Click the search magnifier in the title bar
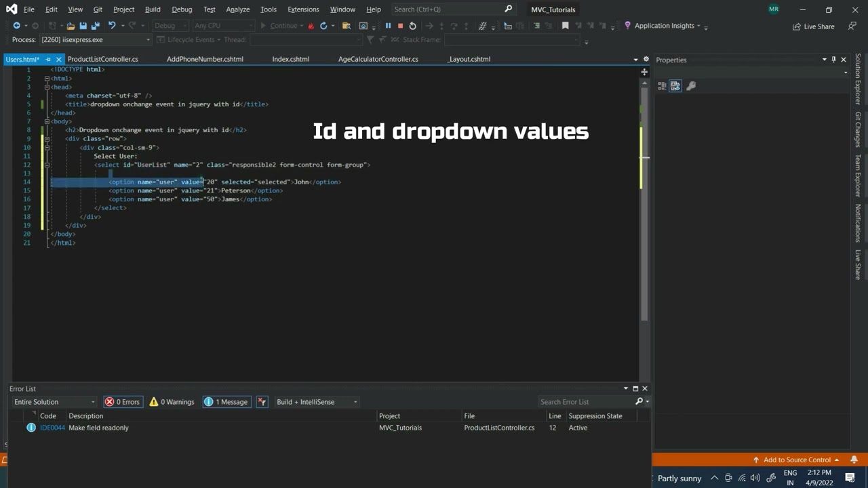 [x=509, y=9]
